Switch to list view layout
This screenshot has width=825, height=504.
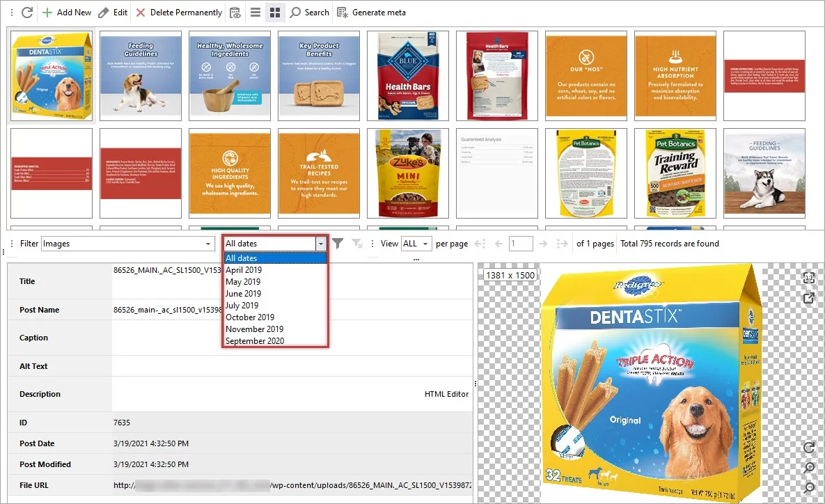coord(256,12)
